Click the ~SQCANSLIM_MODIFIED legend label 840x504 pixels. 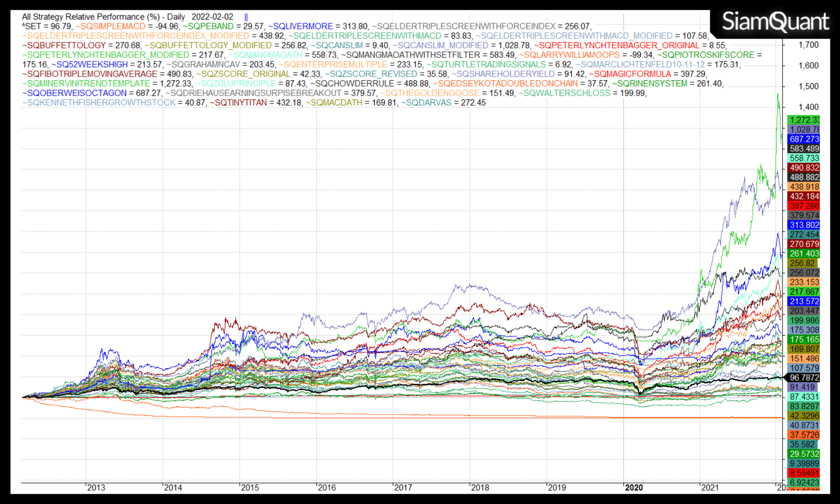[441, 45]
